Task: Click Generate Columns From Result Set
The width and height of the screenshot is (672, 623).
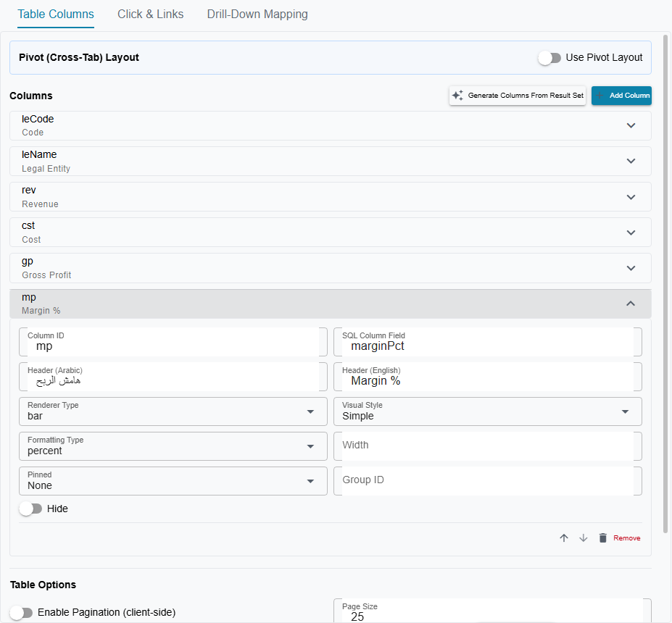Action: pos(518,96)
